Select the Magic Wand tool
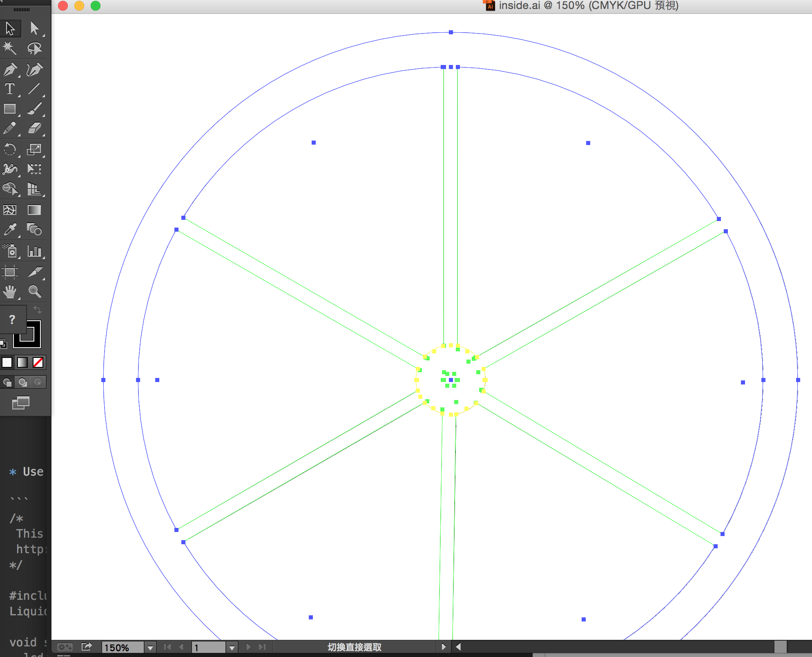Screen dimensions: 812x657 [10, 48]
